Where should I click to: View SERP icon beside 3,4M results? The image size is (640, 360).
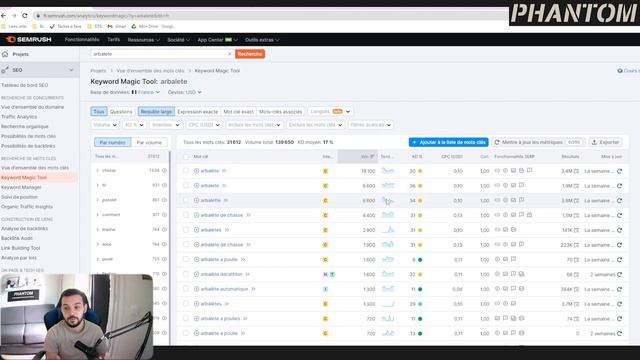[576, 171]
